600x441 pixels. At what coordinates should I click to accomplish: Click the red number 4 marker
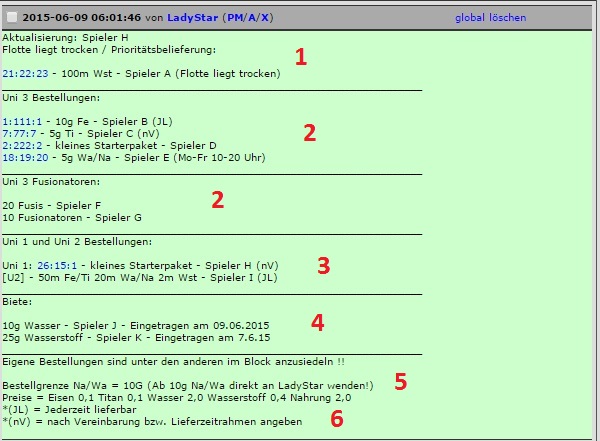pyautogui.click(x=317, y=322)
